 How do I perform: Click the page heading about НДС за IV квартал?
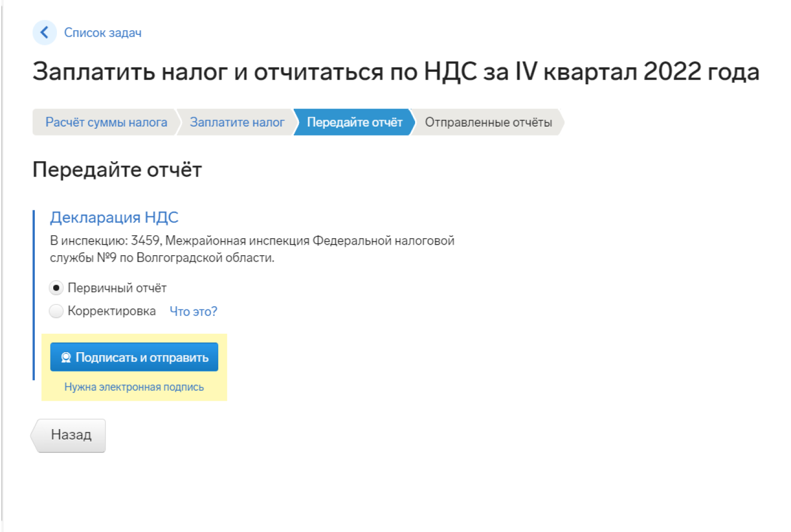tap(395, 71)
